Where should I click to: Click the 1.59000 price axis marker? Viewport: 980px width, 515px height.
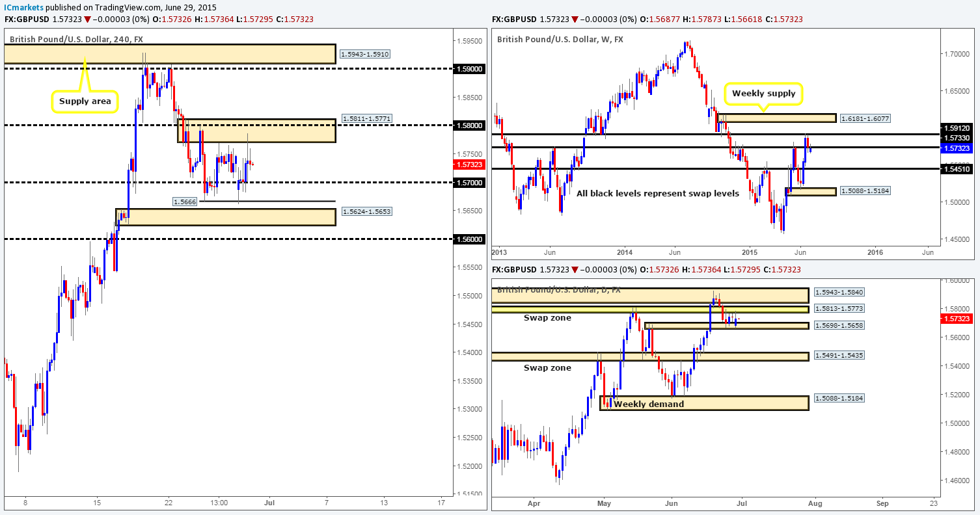(x=470, y=68)
